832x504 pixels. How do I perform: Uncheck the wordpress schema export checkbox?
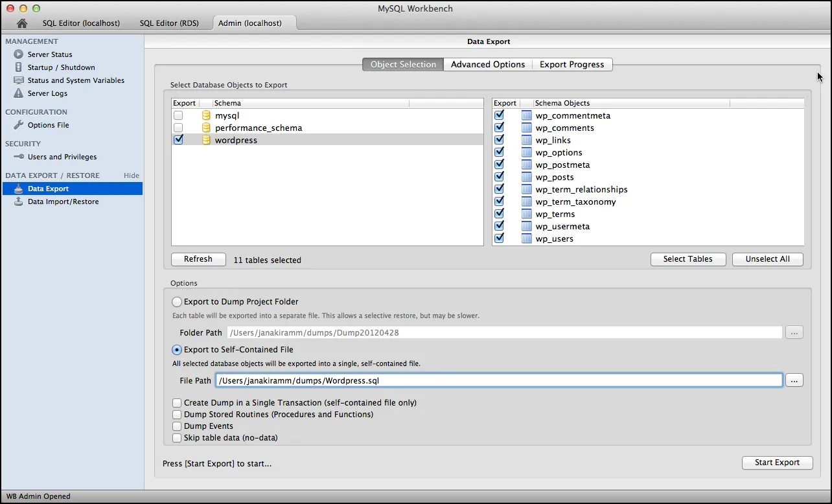pyautogui.click(x=178, y=139)
